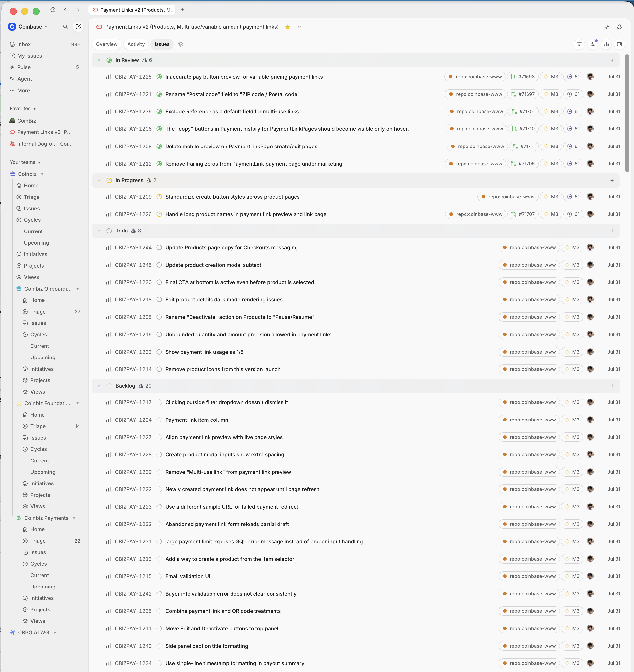Click the notification bell icon
Image resolution: width=634 pixels, height=672 pixels.
pyautogui.click(x=619, y=27)
